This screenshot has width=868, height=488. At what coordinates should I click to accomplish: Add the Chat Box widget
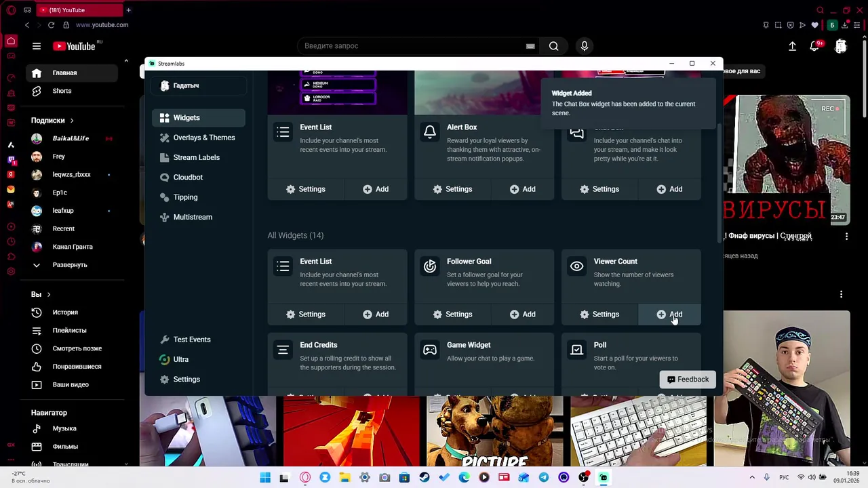(669, 189)
